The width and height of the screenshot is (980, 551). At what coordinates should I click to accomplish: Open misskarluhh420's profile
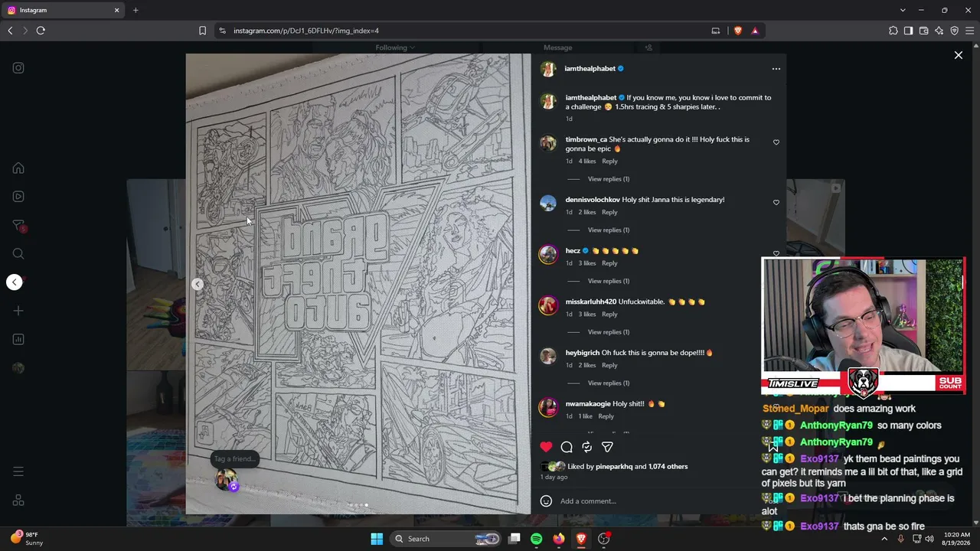coord(590,302)
